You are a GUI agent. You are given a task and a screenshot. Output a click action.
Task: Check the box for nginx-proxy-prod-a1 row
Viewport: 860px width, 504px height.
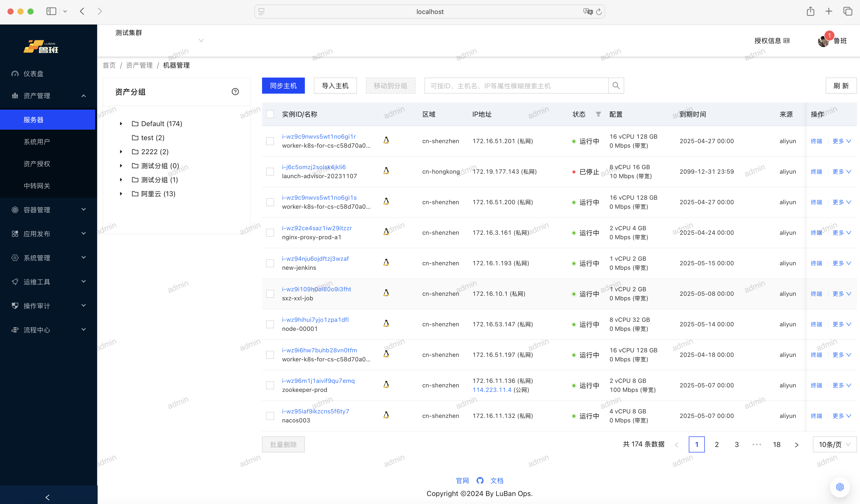(x=270, y=233)
